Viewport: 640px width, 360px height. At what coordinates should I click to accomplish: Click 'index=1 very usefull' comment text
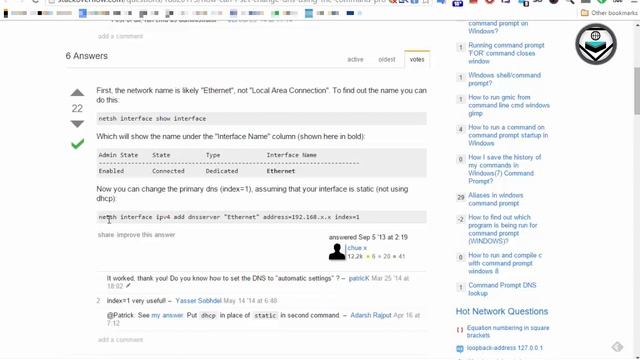(136, 301)
